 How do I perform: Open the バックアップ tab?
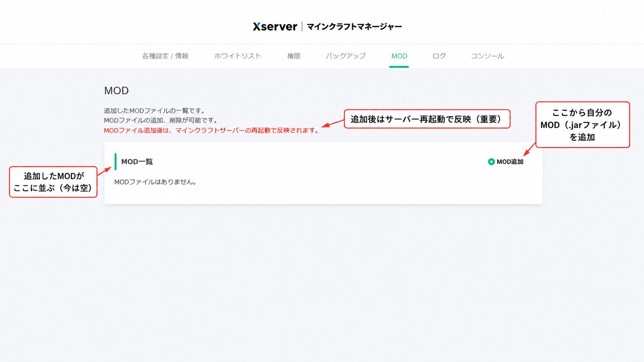pyautogui.click(x=345, y=56)
